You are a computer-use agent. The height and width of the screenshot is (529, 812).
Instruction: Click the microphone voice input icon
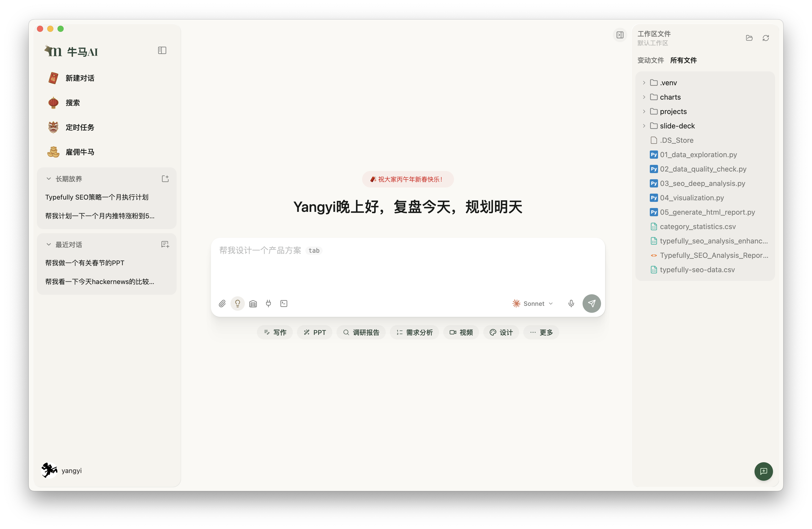[x=571, y=304]
